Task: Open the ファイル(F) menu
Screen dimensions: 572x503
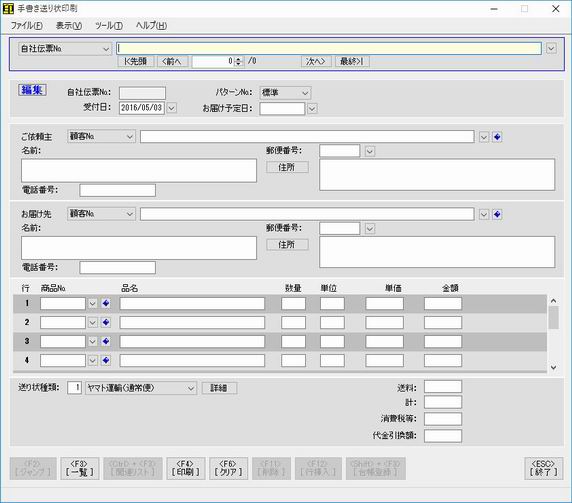Action: (x=26, y=26)
